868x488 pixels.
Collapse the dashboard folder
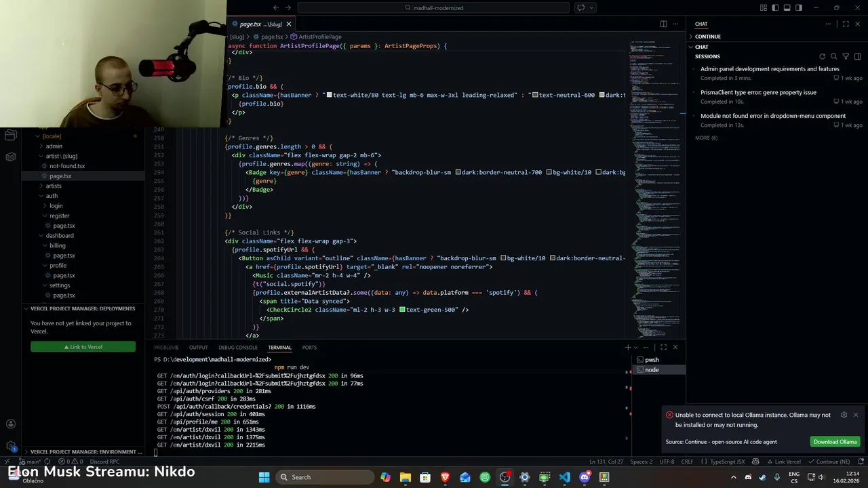(x=60, y=235)
